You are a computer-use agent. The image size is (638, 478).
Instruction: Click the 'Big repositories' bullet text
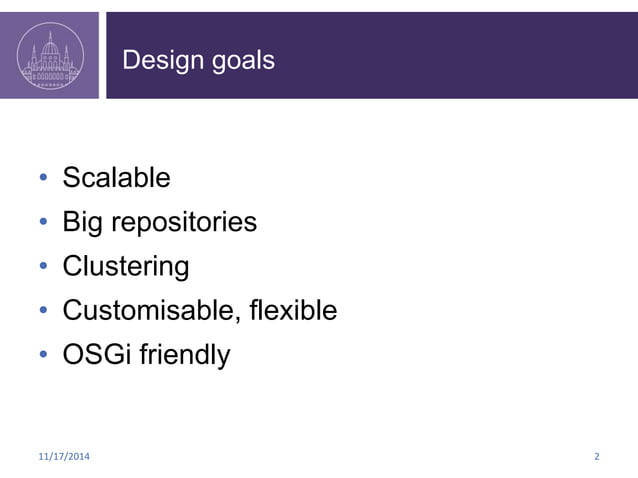tap(160, 223)
